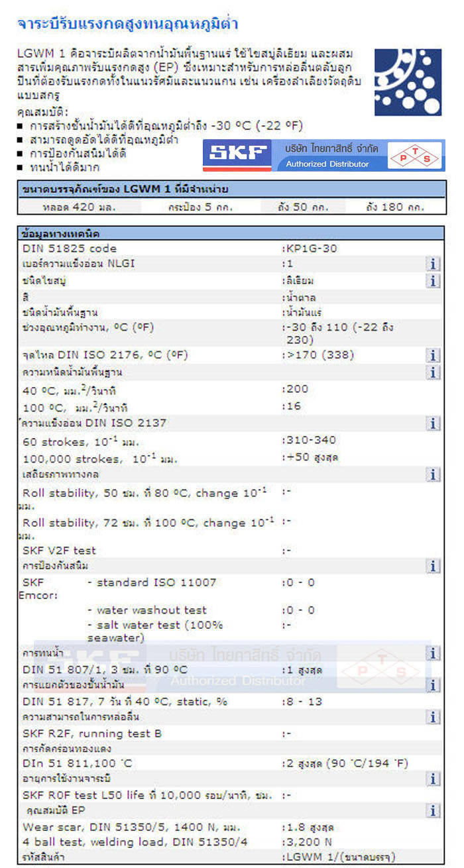This screenshot has height=868, width=464.
Task: Click the ขนาดบรรจุภัณฑ์ของ LGWM 1 header
Action: coord(231,190)
